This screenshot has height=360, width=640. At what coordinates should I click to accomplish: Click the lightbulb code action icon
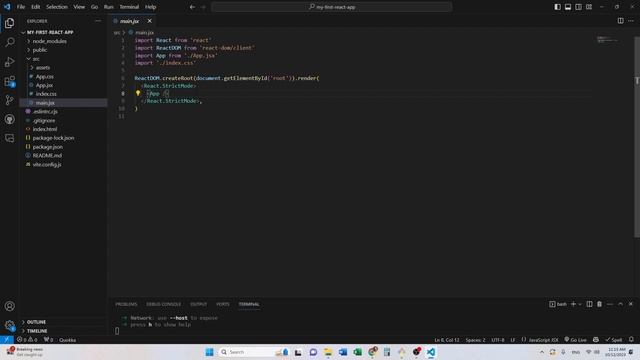pyautogui.click(x=138, y=93)
